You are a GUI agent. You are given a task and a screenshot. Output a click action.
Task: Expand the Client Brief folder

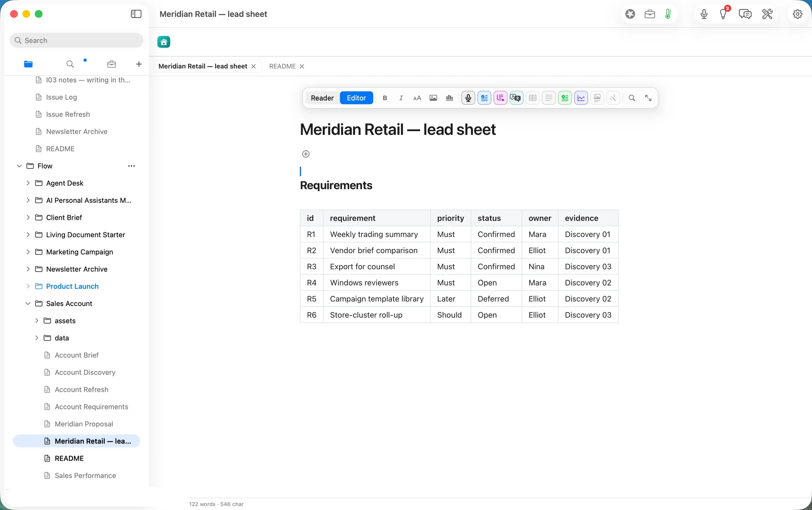coord(28,217)
